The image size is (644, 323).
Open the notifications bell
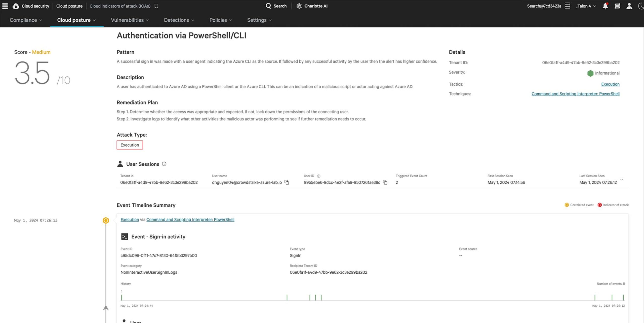coord(605,6)
